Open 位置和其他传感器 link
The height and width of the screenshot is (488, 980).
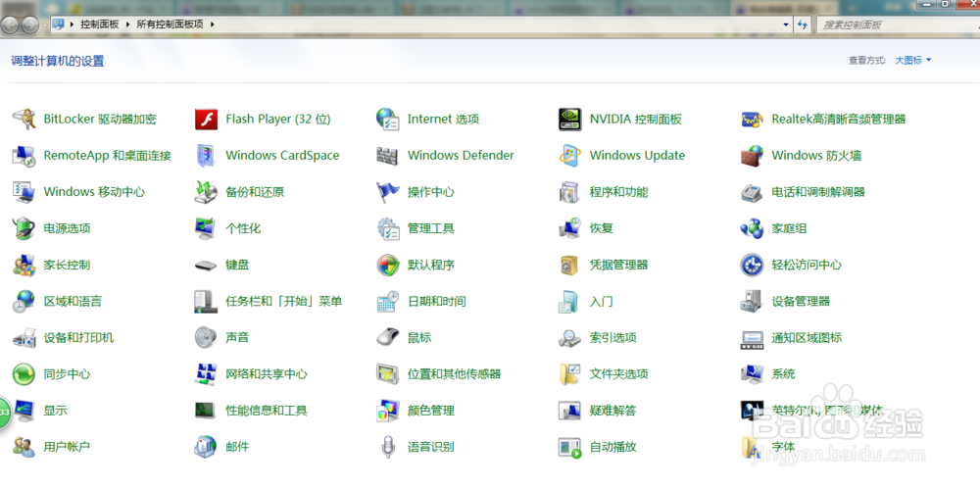tap(455, 374)
